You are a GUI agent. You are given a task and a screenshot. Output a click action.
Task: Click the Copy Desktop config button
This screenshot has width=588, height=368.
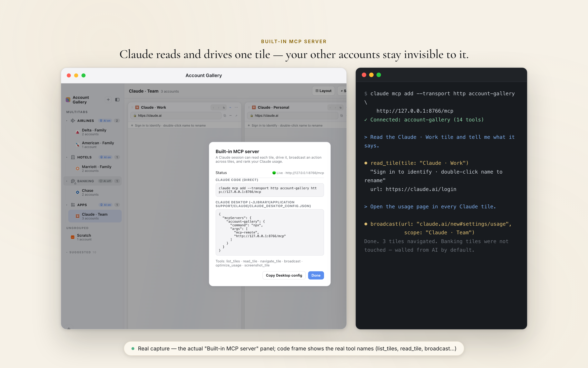pyautogui.click(x=284, y=275)
